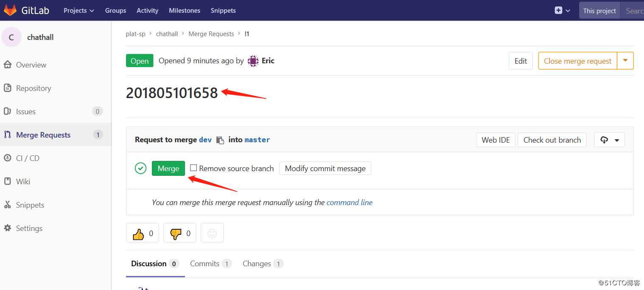Viewport: 644px width, 290px height.
Task: Enable the Remove source branch checkbox
Action: 193,168
